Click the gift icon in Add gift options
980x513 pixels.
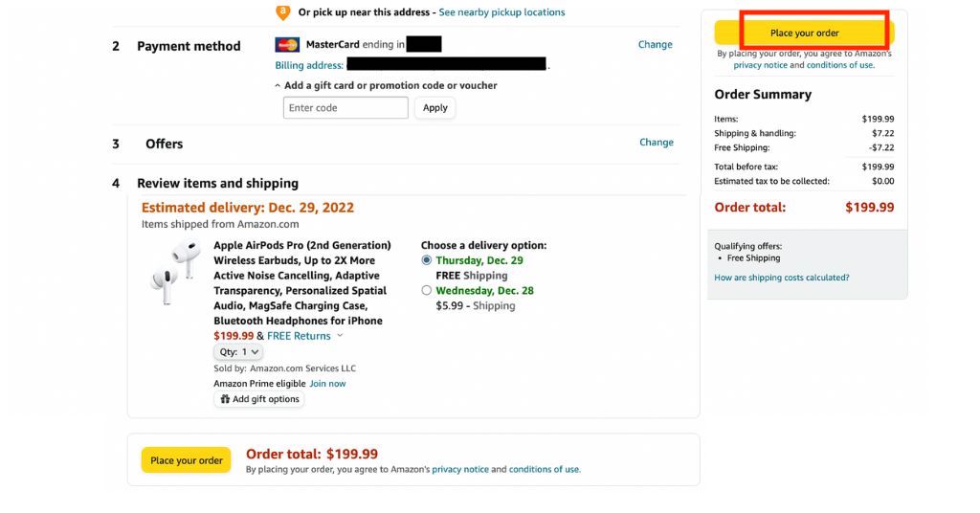point(225,399)
